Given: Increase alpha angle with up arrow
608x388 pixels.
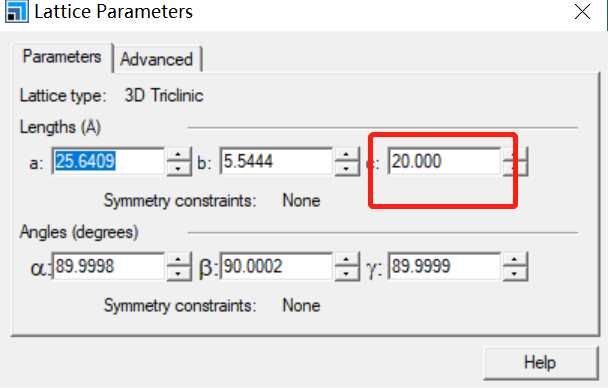Looking at the screenshot, I should point(178,259).
